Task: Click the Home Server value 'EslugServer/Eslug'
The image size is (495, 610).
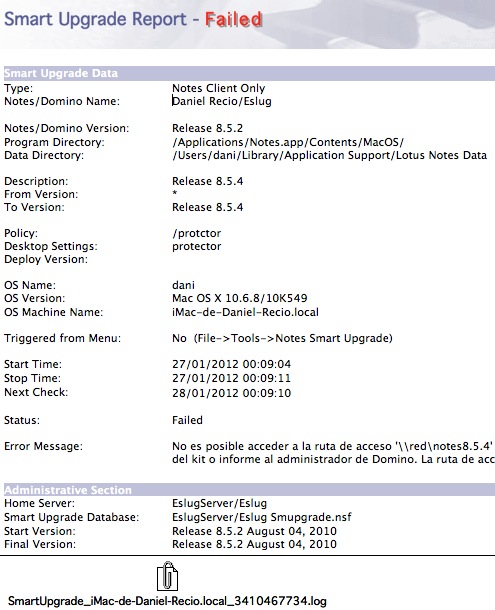Action: pos(219,503)
